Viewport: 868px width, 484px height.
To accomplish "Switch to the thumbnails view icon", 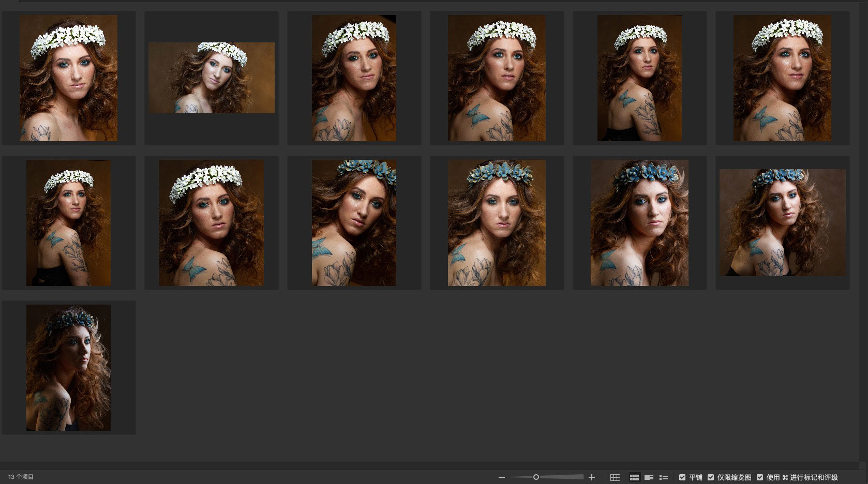I will pyautogui.click(x=634, y=477).
